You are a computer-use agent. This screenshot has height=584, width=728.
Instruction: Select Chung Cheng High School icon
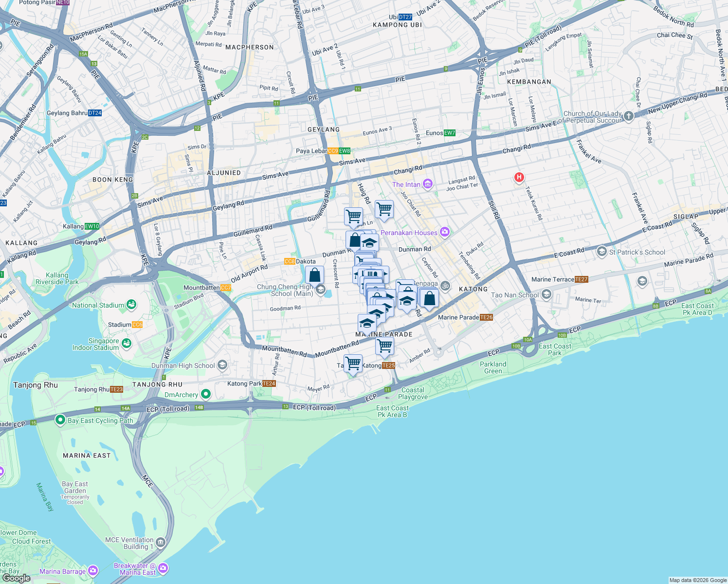click(x=320, y=290)
